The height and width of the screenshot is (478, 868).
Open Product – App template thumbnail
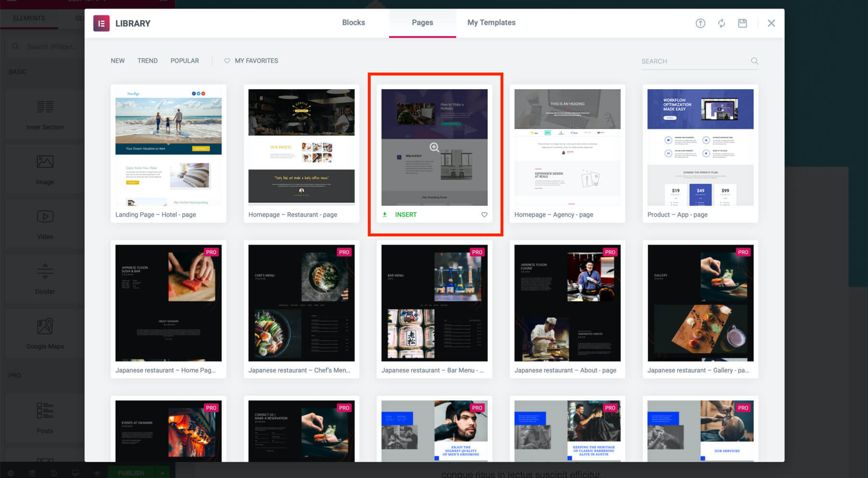tap(700, 147)
